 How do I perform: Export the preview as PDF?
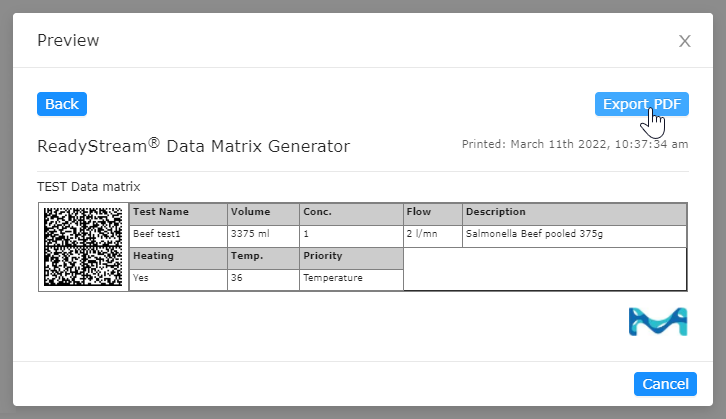[642, 104]
